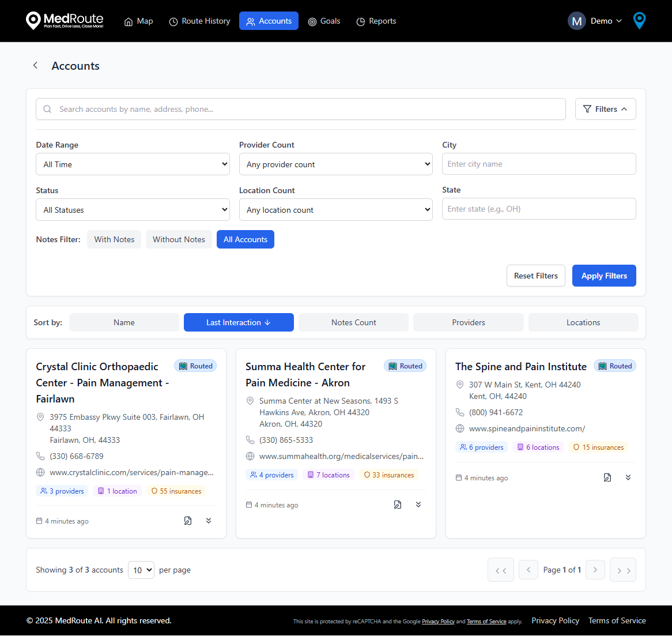
Task: Click the M user avatar
Action: (x=576, y=21)
